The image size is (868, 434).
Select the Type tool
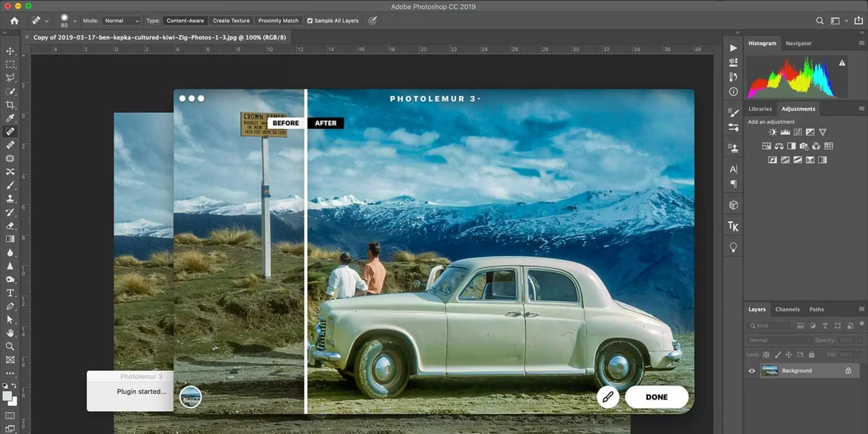(x=10, y=293)
